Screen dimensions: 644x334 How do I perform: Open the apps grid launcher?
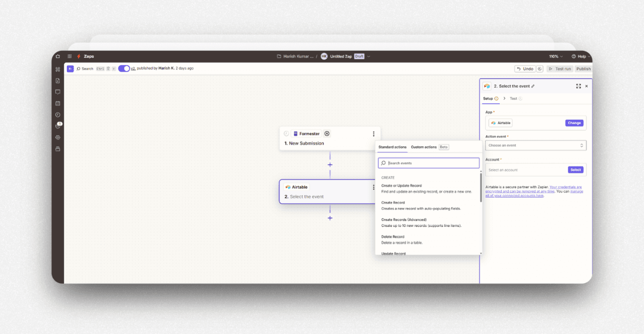(x=69, y=56)
